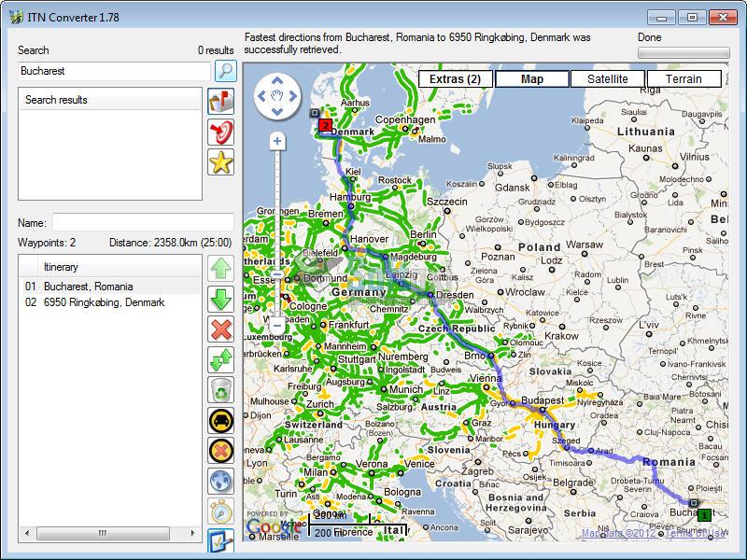Screen dimensions: 747x560
Task: Click the Waypoints: 2 label
Action: click(47, 243)
